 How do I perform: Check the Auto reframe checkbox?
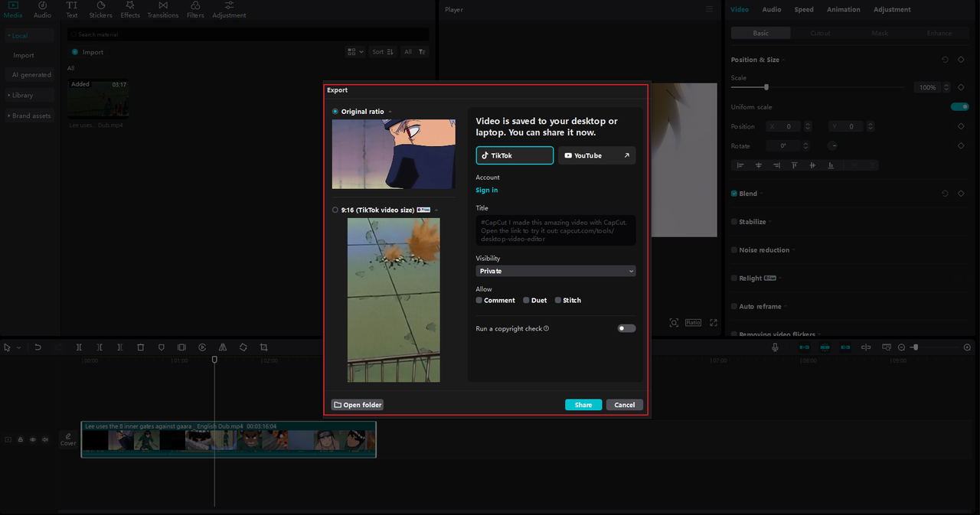coord(734,306)
